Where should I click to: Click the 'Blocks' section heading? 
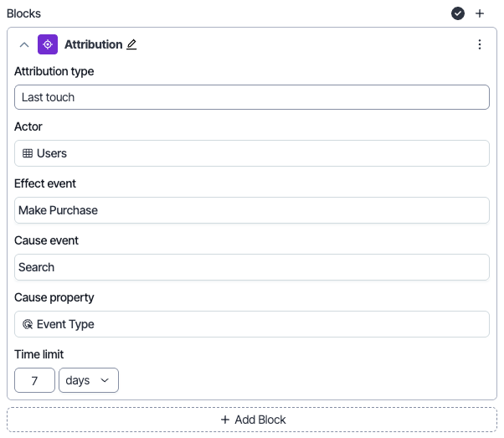[x=23, y=13]
